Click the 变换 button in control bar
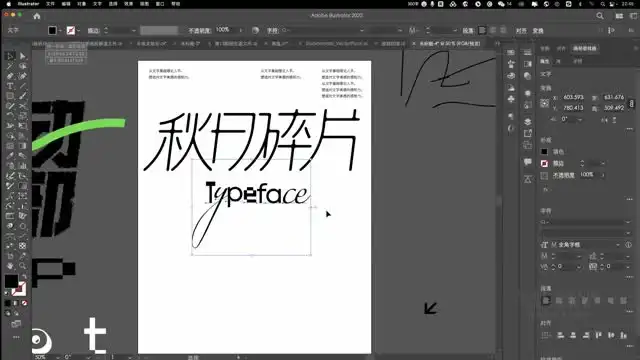Image resolution: width=640 pixels, height=360 pixels. 538,31
